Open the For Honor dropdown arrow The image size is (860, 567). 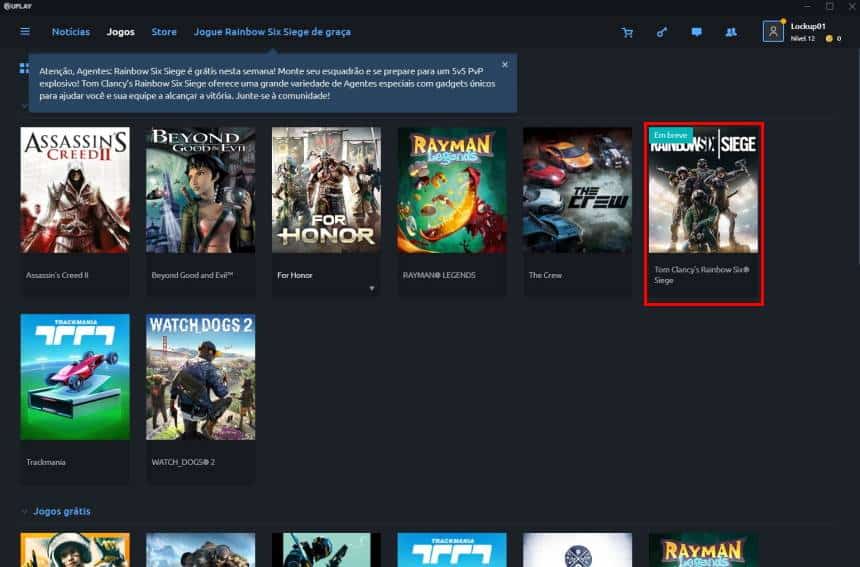point(372,288)
